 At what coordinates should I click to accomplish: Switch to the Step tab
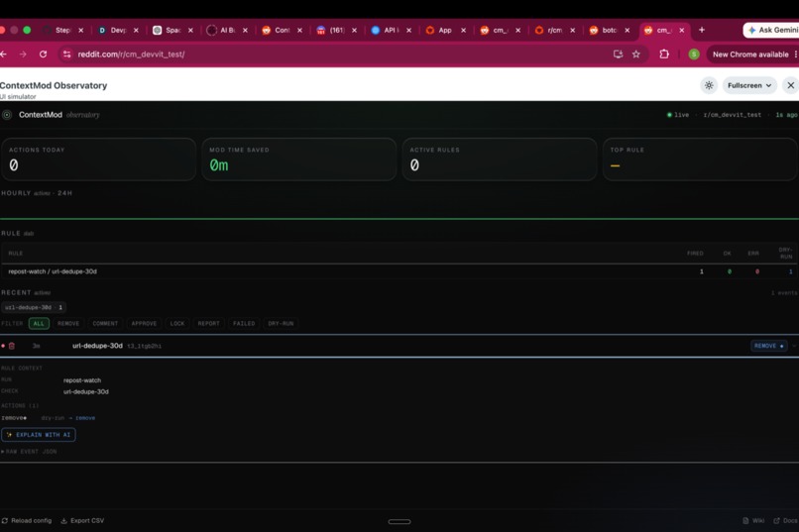click(62, 30)
